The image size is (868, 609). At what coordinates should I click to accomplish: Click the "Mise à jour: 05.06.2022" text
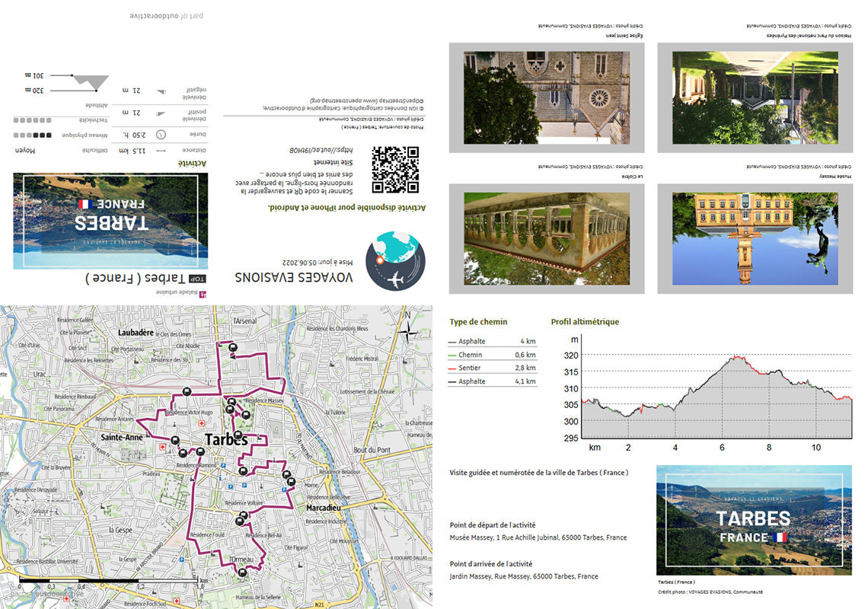[318, 262]
